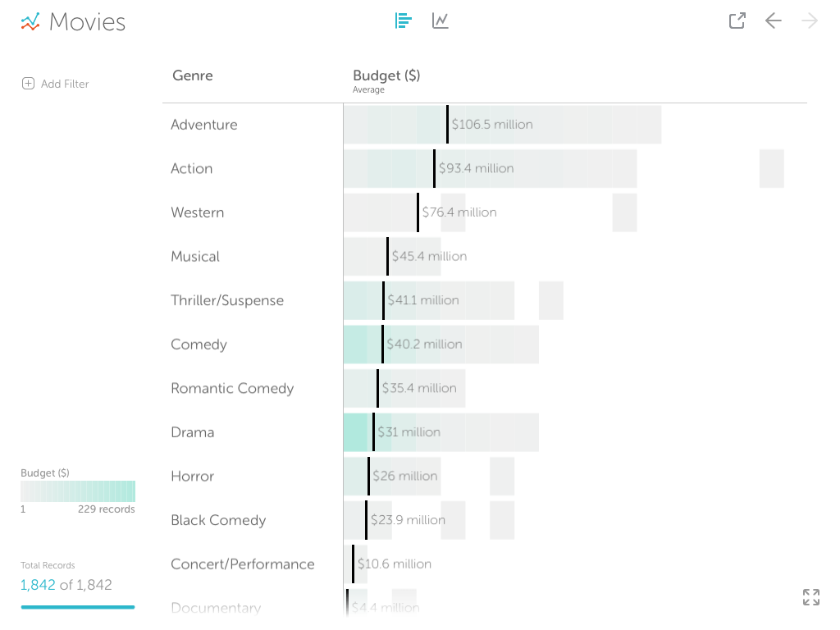This screenshot has height=630, width=840.
Task: Click the Movies logo icon
Action: 30,22
